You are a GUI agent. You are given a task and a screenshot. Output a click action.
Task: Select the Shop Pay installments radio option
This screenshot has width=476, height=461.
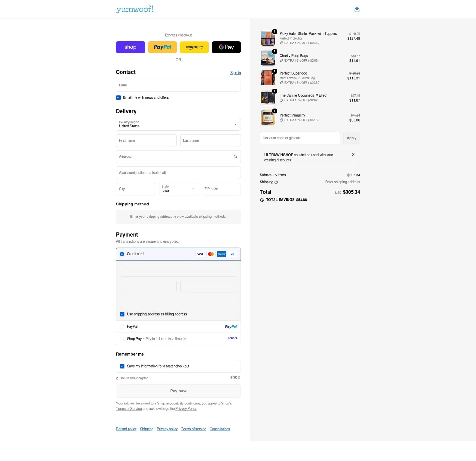122,339
